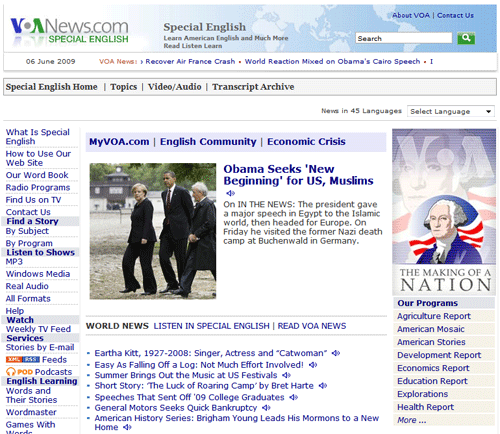Play audio icon beside General Motors bankruptcy story
Screen dimensions: 500x434
[x=266, y=408]
